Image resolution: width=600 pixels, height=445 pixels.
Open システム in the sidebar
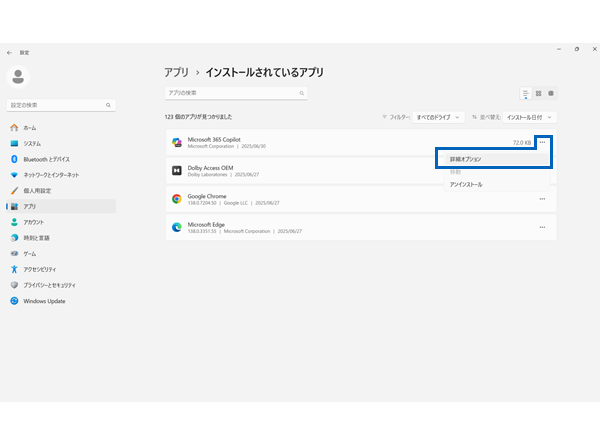pyautogui.click(x=61, y=143)
